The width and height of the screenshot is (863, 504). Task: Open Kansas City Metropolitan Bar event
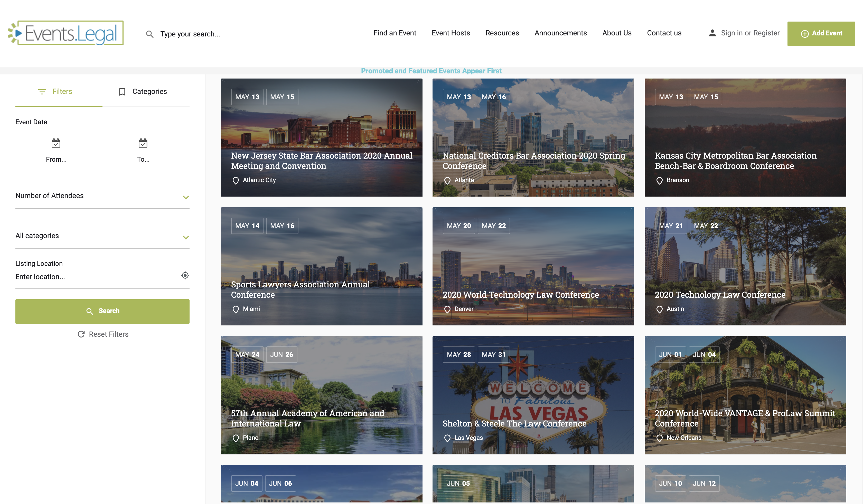[x=745, y=138]
